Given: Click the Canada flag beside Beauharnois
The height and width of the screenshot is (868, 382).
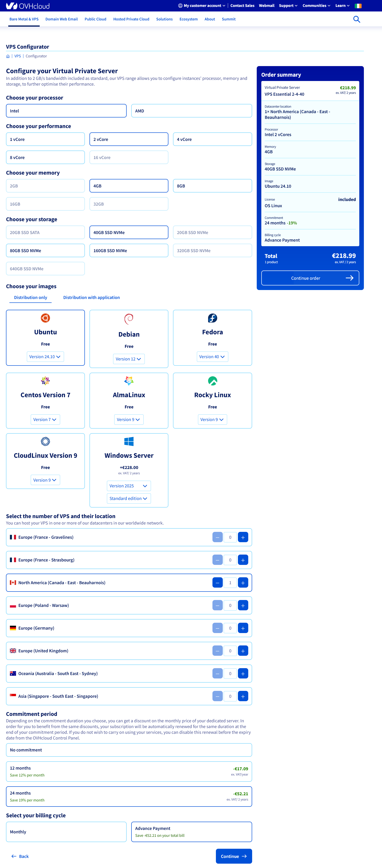Looking at the screenshot, I should (x=13, y=583).
